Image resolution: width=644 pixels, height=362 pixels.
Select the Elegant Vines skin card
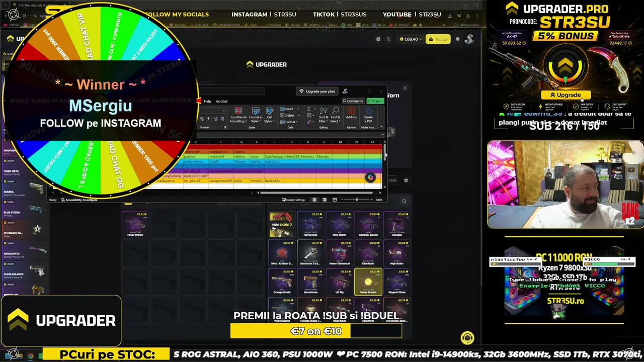[396, 282]
